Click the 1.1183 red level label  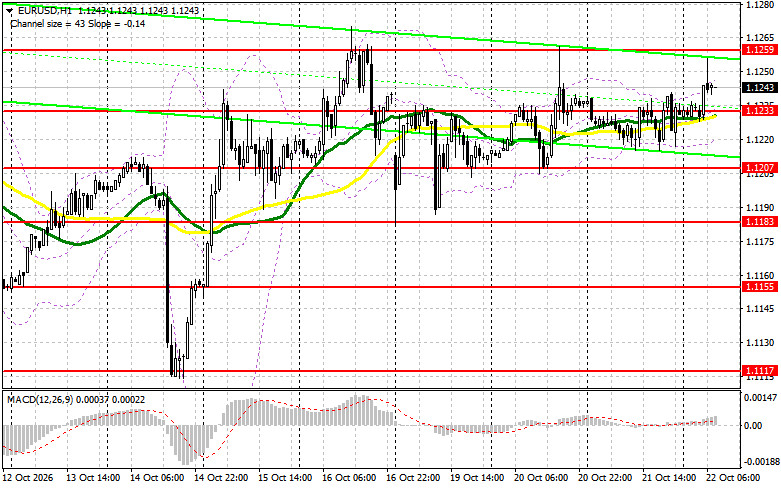[760, 222]
